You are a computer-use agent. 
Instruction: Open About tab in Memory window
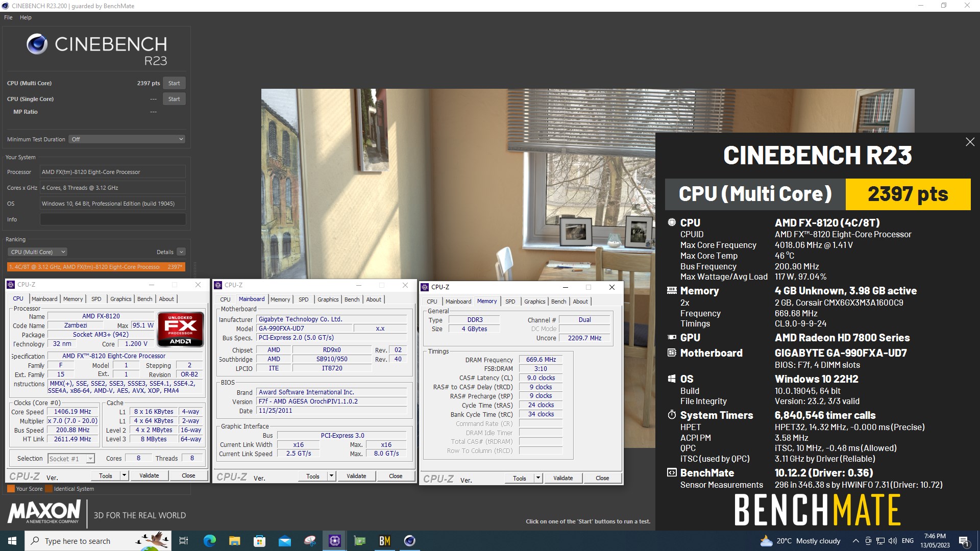point(580,302)
